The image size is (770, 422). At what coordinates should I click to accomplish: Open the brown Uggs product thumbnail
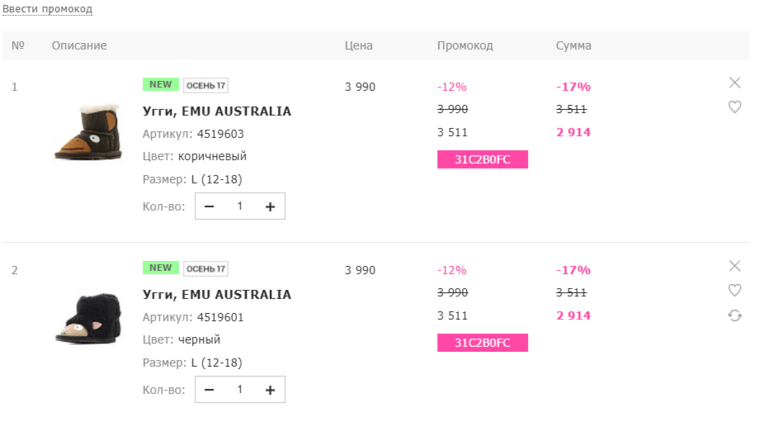tap(87, 131)
